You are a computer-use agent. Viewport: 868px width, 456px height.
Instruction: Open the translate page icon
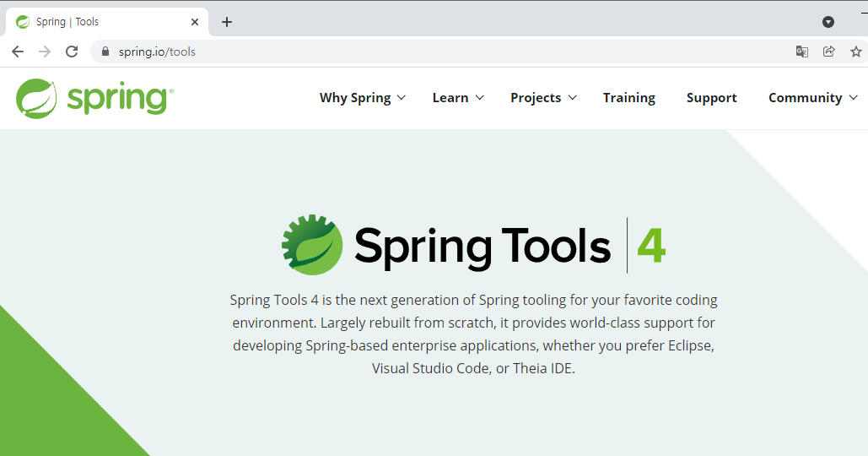pyautogui.click(x=801, y=52)
